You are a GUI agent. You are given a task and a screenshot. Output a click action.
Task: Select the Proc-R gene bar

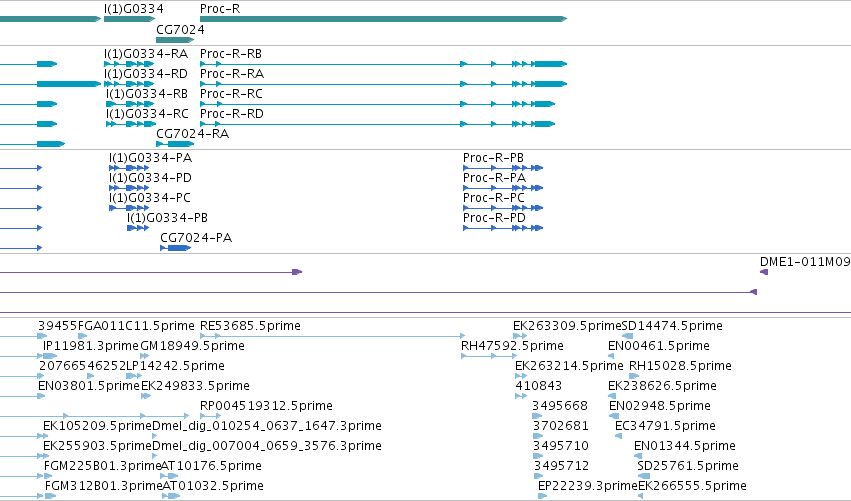point(384,19)
